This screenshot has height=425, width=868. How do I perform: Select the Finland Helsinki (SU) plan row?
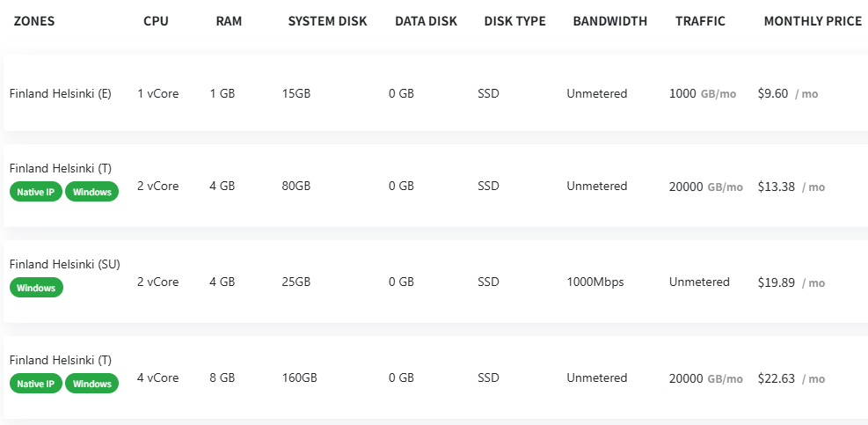click(x=64, y=264)
